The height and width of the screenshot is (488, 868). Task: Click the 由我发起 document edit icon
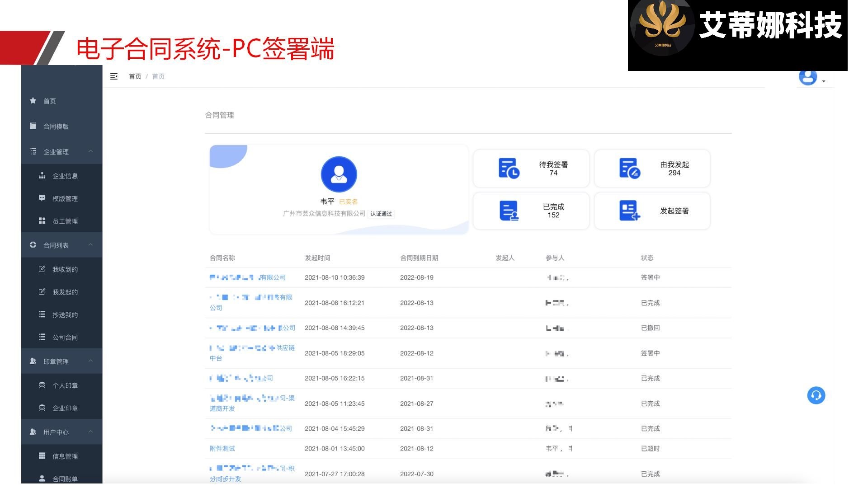point(629,168)
